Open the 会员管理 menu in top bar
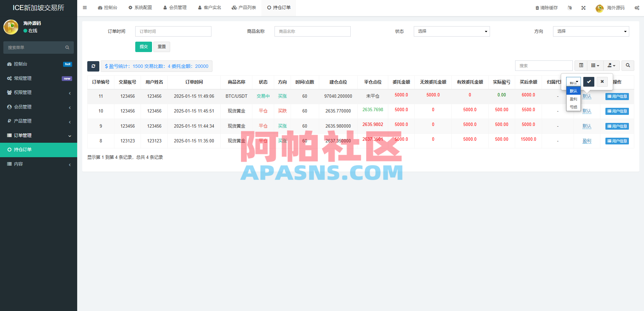The height and width of the screenshot is (311, 644). 175,7
